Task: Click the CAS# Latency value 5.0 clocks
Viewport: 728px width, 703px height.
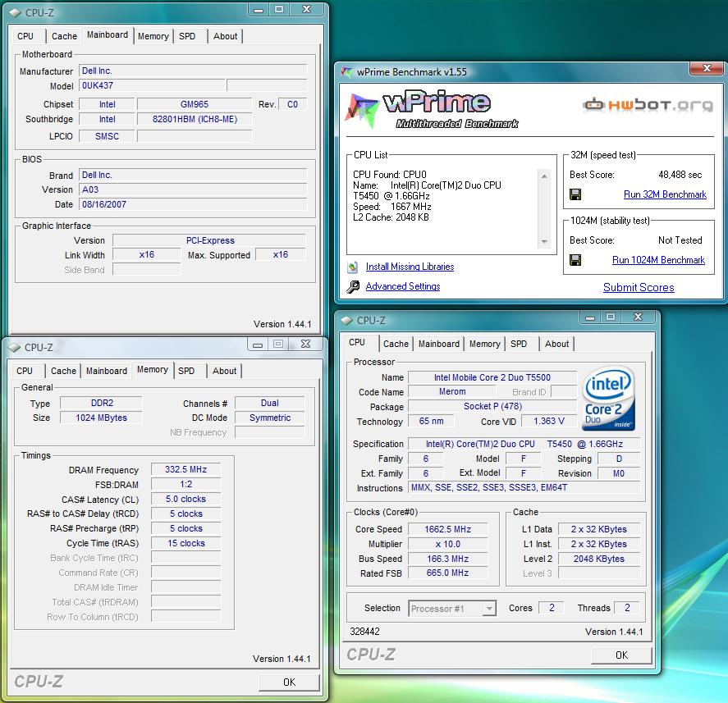Action: [x=185, y=500]
